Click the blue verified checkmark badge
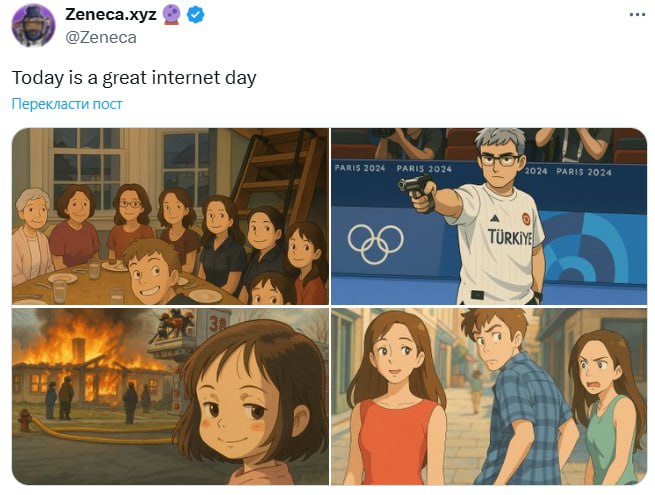Image resolution: width=655 pixels, height=495 pixels. [195, 15]
